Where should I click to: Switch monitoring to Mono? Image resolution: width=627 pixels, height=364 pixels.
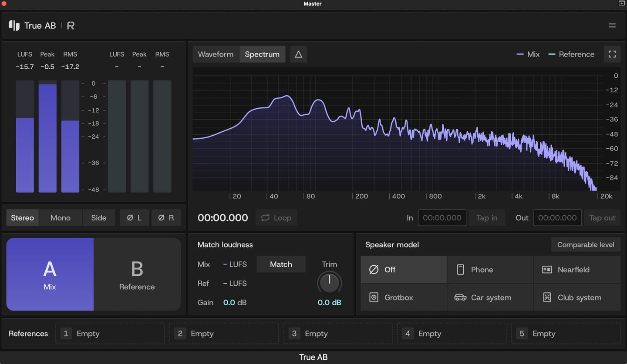(61, 218)
